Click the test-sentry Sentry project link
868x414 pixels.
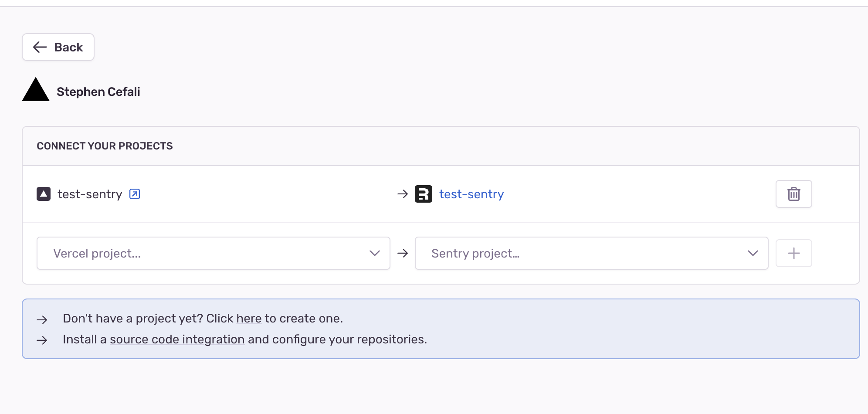coord(471,194)
